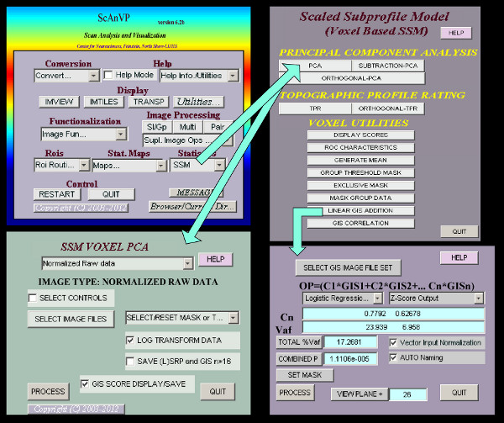The width and height of the screenshot is (504, 423).
Task: Click HELP in the GIS addition window
Action: pos(459,257)
